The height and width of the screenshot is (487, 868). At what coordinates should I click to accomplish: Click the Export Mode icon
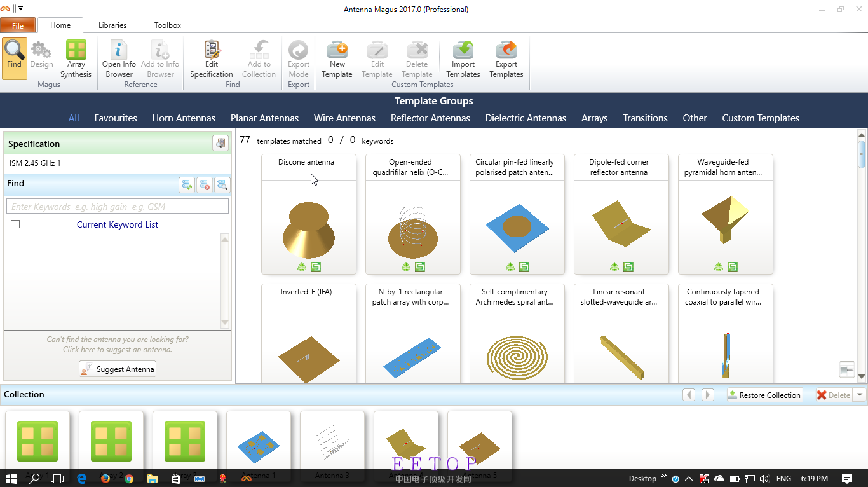tap(298, 50)
